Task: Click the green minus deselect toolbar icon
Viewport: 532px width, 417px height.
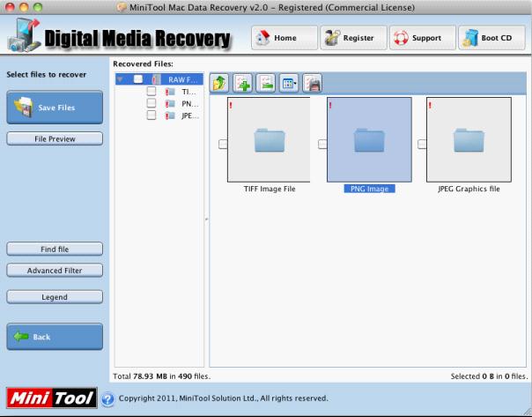Action: 266,83
